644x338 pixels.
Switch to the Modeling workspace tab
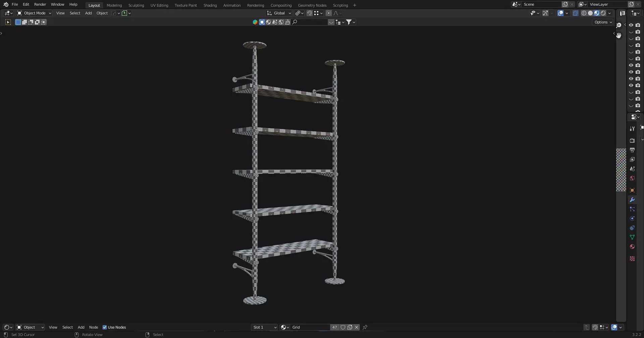114,5
